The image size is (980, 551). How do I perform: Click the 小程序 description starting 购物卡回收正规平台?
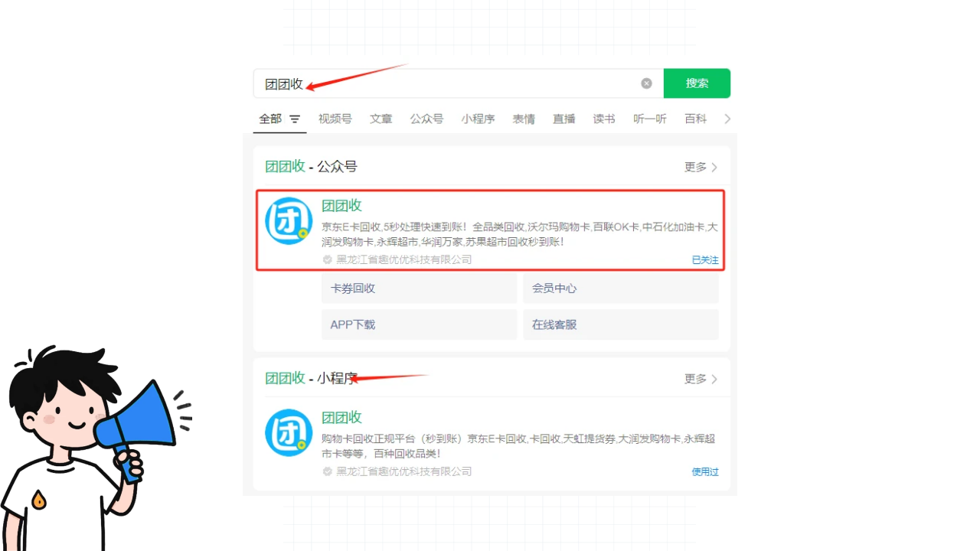518,446
